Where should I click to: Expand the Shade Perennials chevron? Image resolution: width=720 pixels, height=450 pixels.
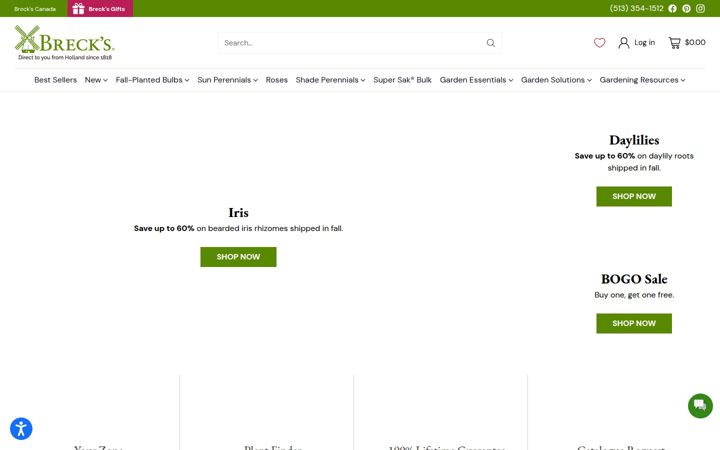pyautogui.click(x=363, y=80)
